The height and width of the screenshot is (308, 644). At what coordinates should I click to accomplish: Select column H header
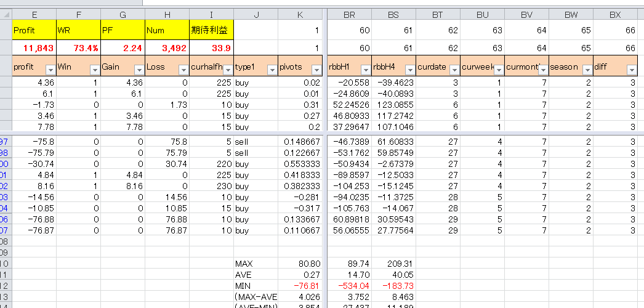[167, 15]
